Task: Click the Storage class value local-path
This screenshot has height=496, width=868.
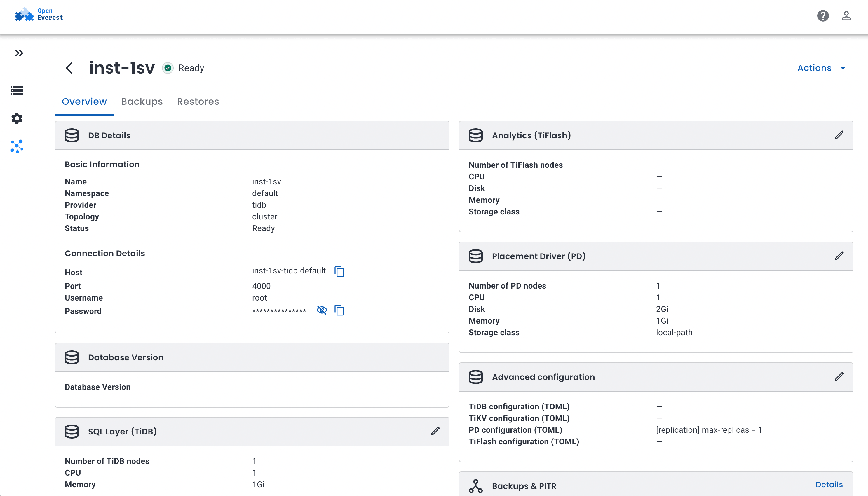Action: (x=674, y=333)
